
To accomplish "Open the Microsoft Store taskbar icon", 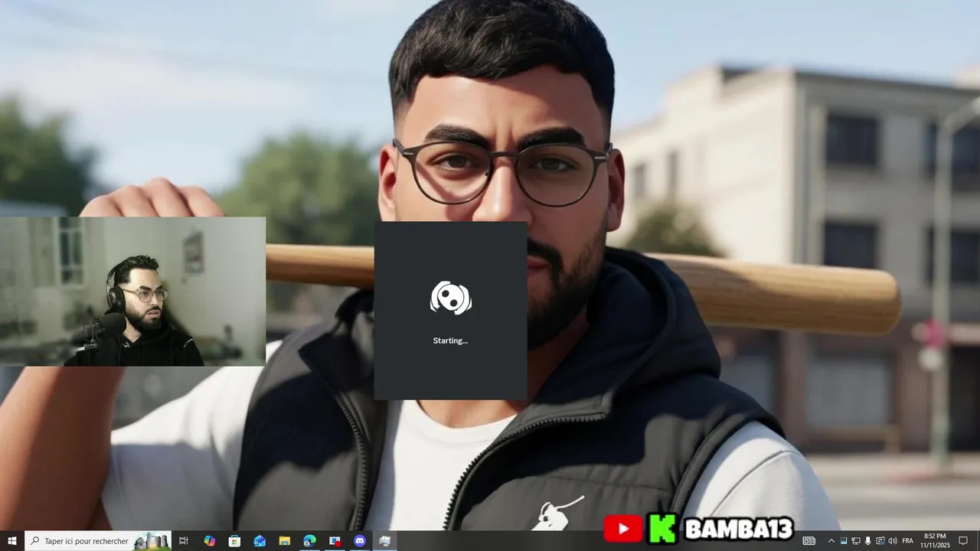I will point(234,541).
